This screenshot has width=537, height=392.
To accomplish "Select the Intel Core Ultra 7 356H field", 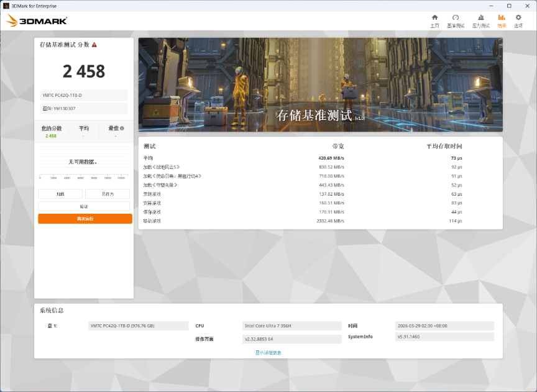I will pyautogui.click(x=291, y=326).
